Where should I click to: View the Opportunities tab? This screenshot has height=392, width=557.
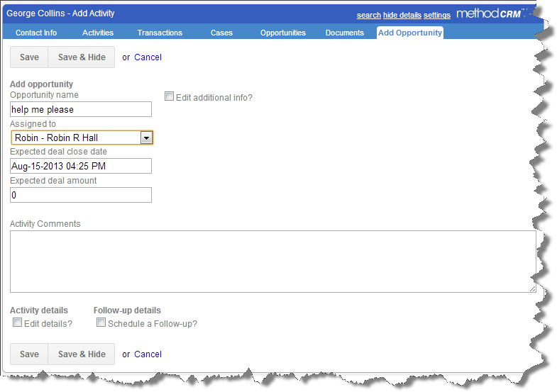283,33
